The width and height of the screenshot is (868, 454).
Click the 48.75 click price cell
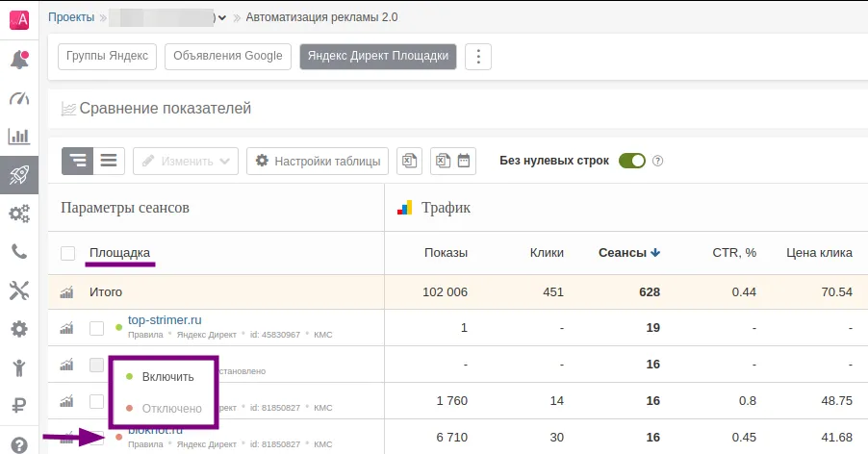point(837,401)
